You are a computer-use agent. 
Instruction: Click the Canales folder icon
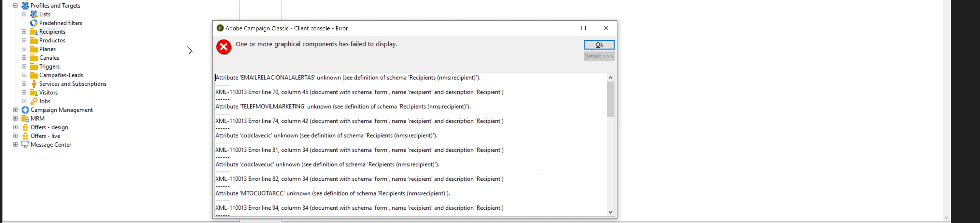click(34, 58)
